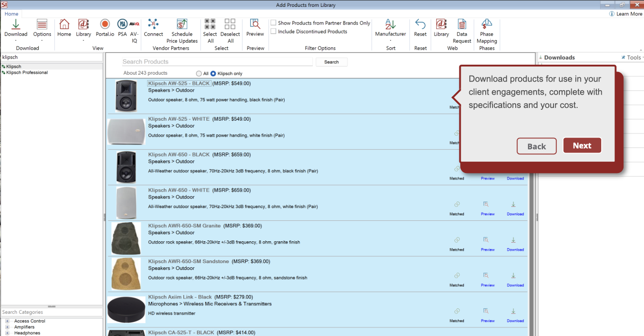The image size is (644, 336).
Task: Select the Klipsch only radio button
Action: tap(213, 73)
